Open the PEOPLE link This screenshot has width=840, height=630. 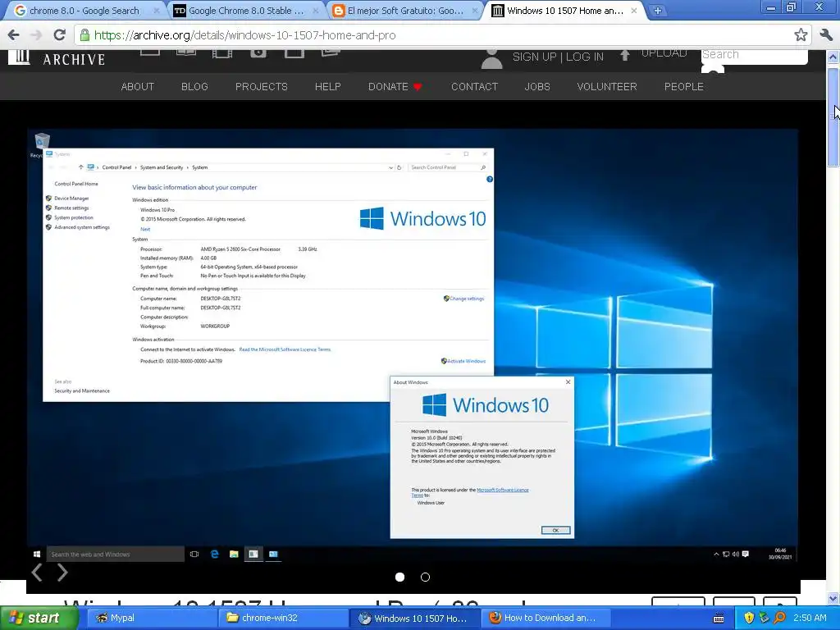pos(684,87)
